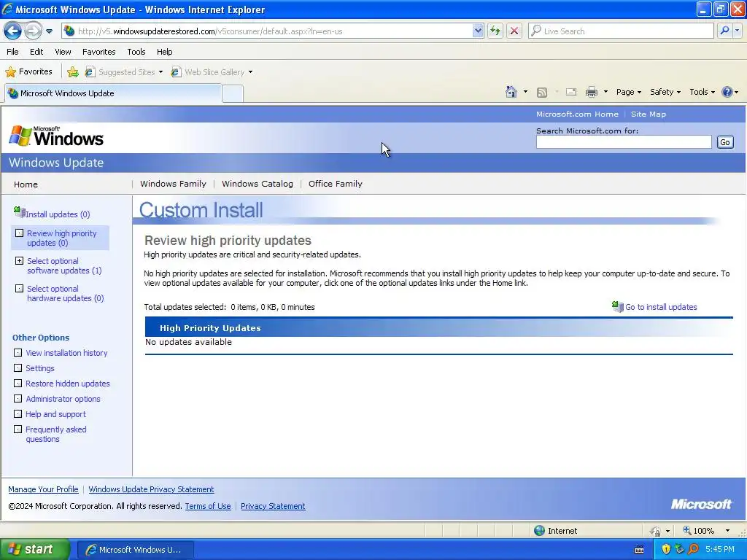Expand the address bar history dropdown
The image size is (747, 560).
pos(478,31)
